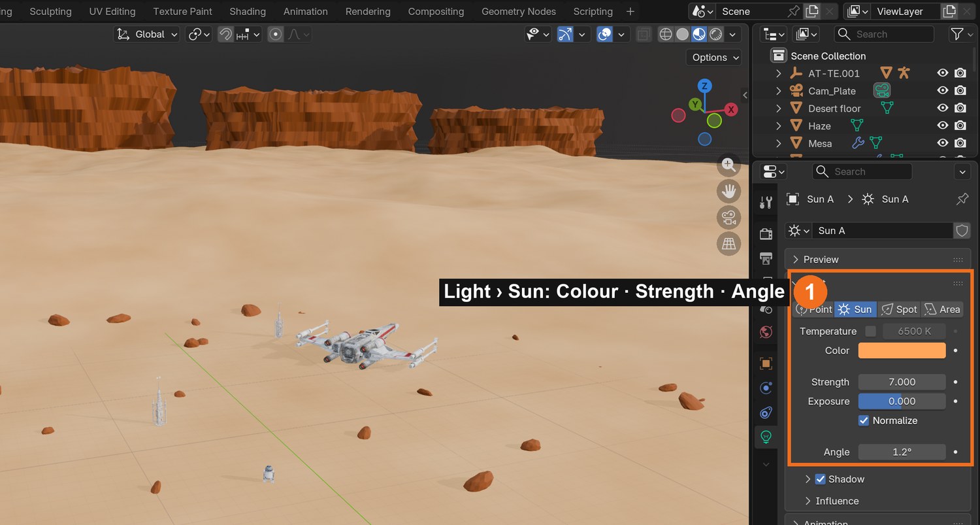980x525 pixels.
Task: Toggle X-ray mode
Action: 644,34
